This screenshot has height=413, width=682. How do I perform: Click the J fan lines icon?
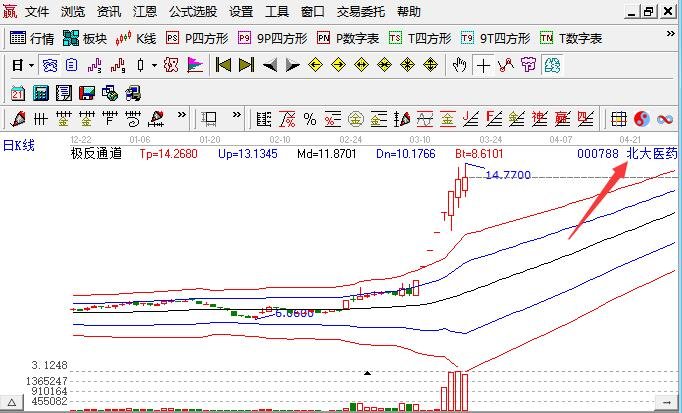click(471, 119)
